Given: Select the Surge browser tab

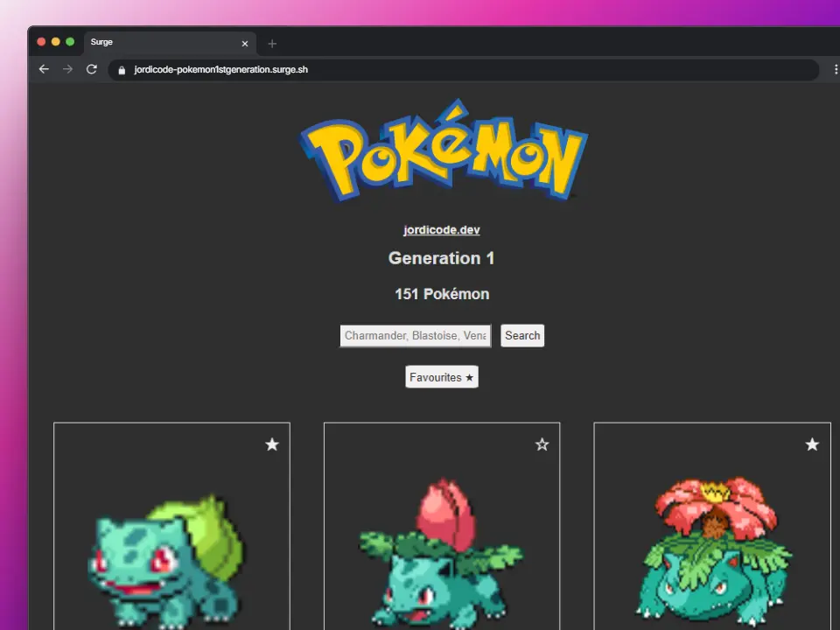Looking at the screenshot, I should (157, 42).
